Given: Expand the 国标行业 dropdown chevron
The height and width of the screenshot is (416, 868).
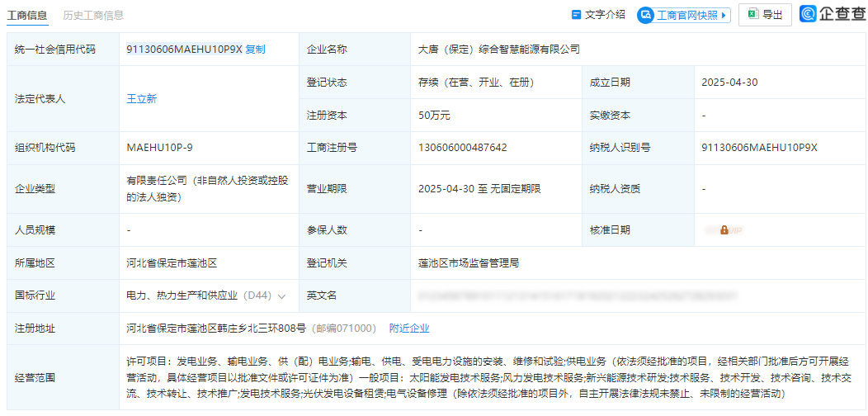Looking at the screenshot, I should [x=281, y=296].
